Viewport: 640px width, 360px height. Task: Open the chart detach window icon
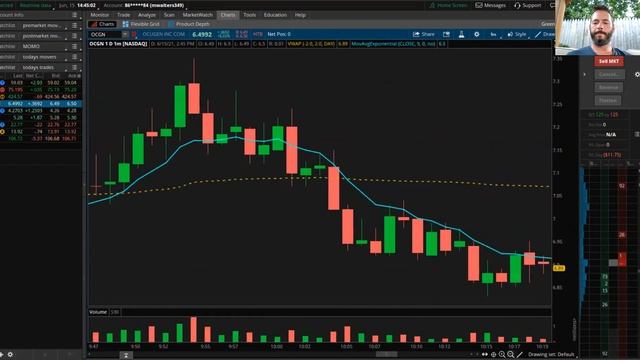click(446, 34)
